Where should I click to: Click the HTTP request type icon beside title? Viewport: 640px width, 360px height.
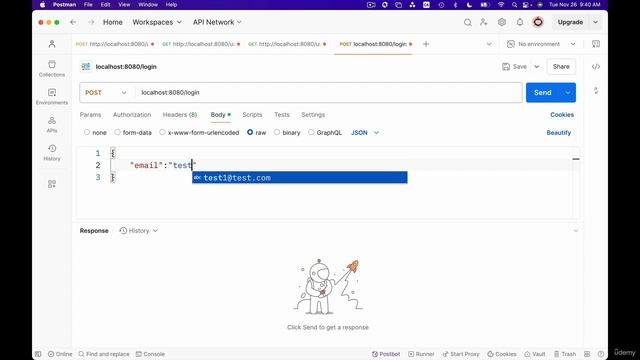click(x=86, y=67)
